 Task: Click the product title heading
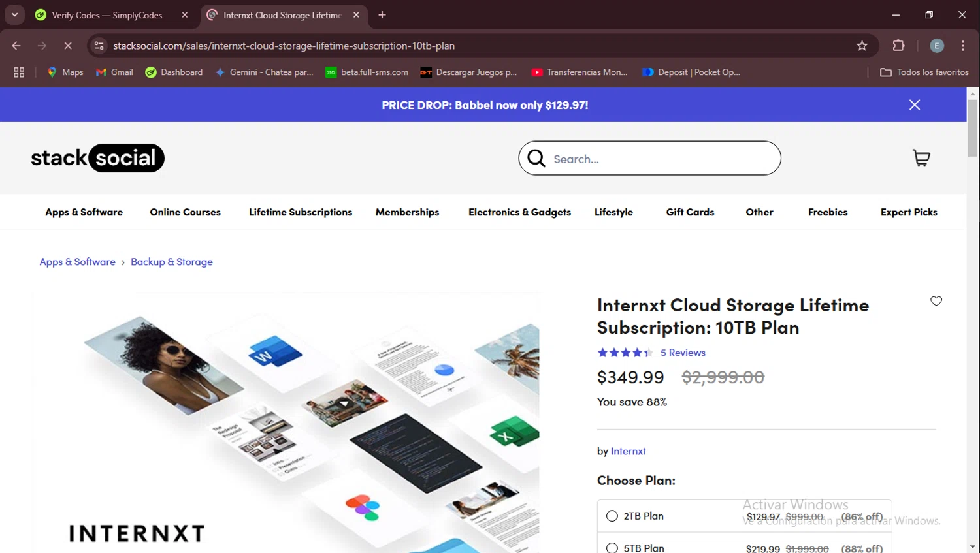(733, 316)
